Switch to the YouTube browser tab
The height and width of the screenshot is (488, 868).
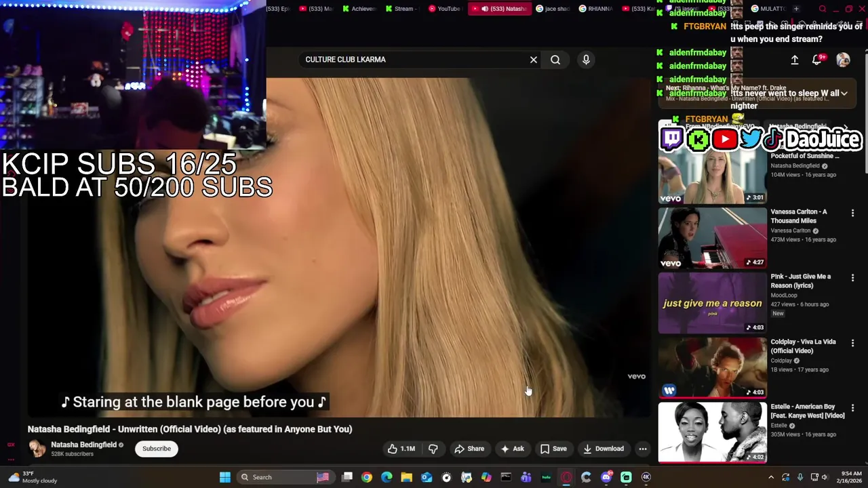click(x=445, y=9)
